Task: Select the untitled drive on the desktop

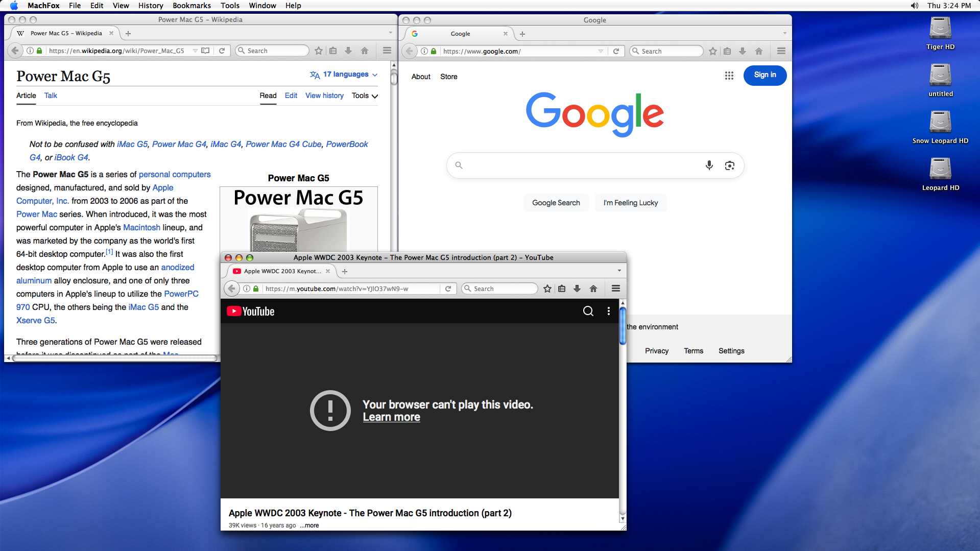Action: pyautogui.click(x=940, y=80)
